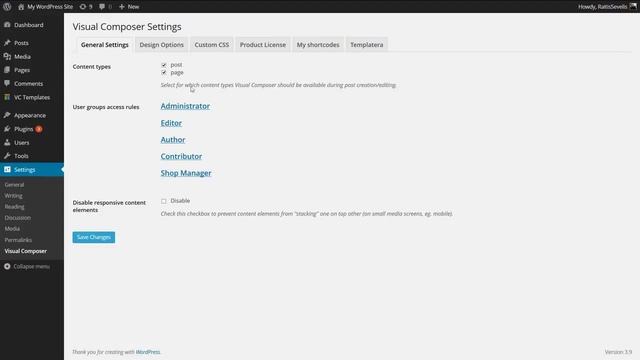Screen dimensions: 640x360
Task: Click the Pages icon in sidebar
Action: (7, 70)
